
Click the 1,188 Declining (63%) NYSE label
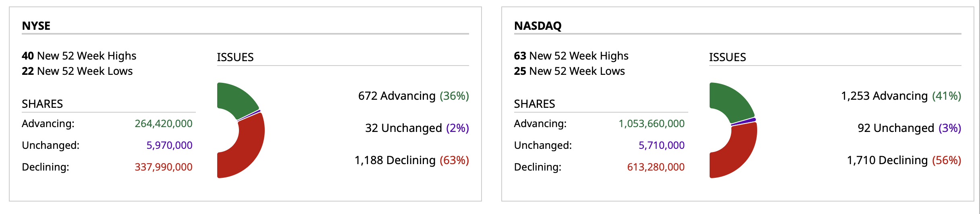[x=411, y=160]
